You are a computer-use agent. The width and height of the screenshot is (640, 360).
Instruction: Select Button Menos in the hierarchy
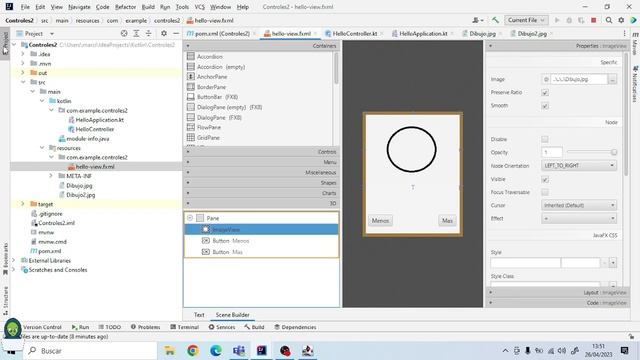(x=261, y=241)
